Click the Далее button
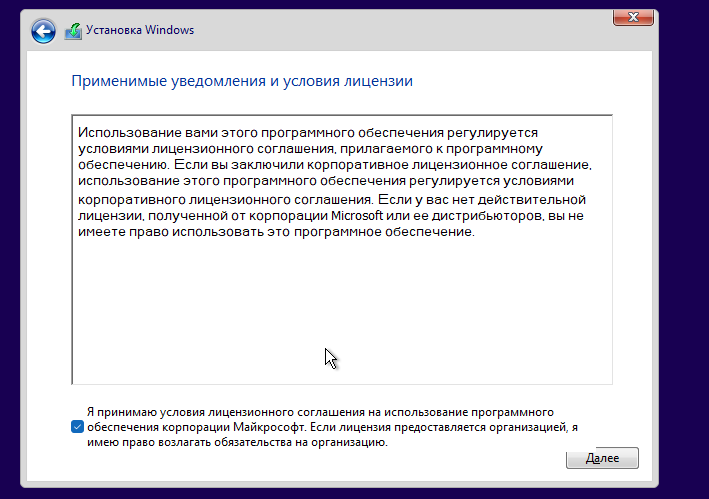Image resolution: width=709 pixels, height=499 pixels. 602,458
